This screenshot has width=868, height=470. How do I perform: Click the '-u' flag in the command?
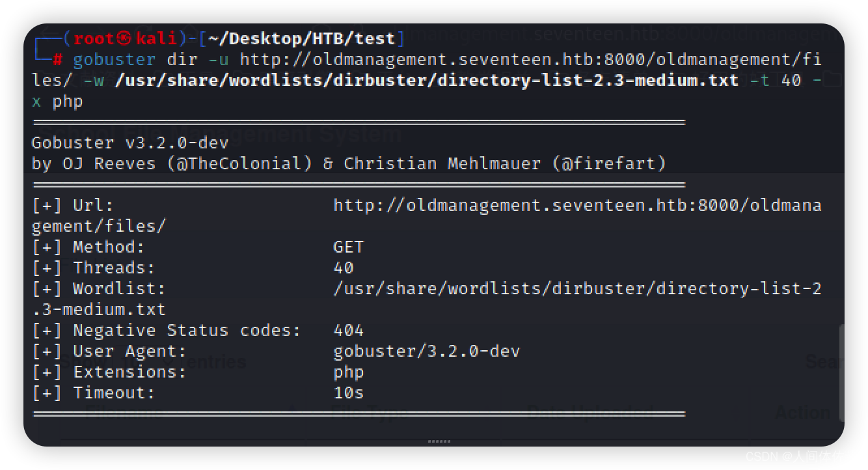point(219,60)
